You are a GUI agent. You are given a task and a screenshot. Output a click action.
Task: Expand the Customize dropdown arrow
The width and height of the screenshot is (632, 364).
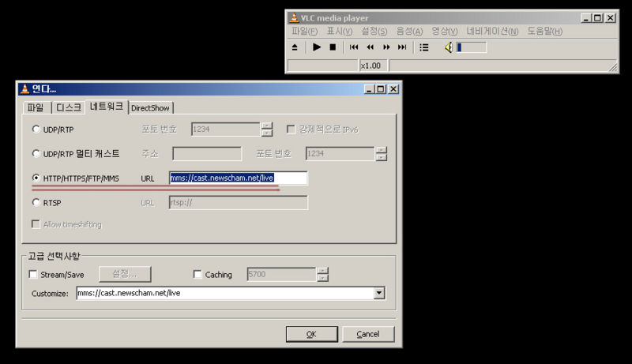click(x=379, y=293)
